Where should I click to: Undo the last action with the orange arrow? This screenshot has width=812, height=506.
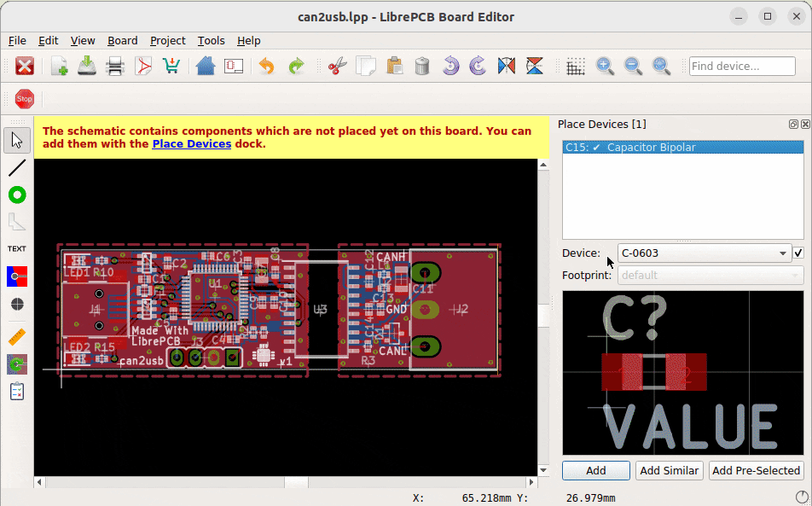[267, 67]
